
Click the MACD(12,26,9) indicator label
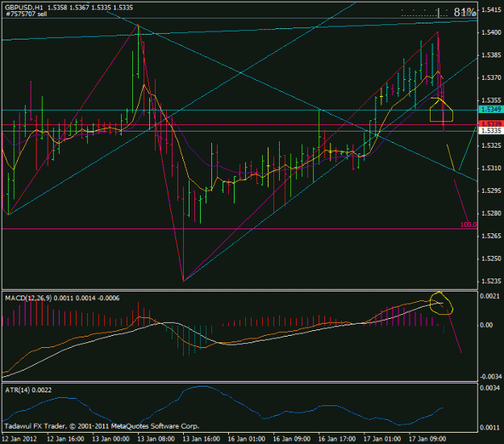tap(28, 298)
